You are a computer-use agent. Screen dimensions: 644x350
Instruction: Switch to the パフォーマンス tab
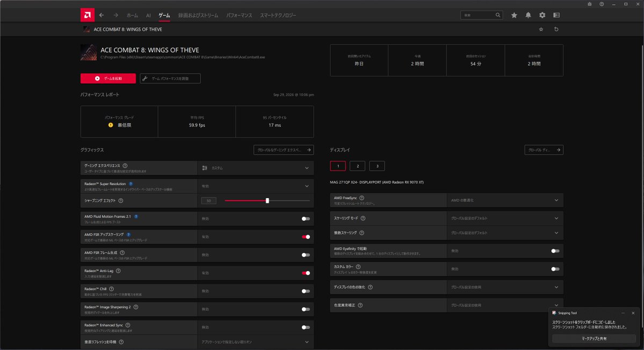point(239,15)
